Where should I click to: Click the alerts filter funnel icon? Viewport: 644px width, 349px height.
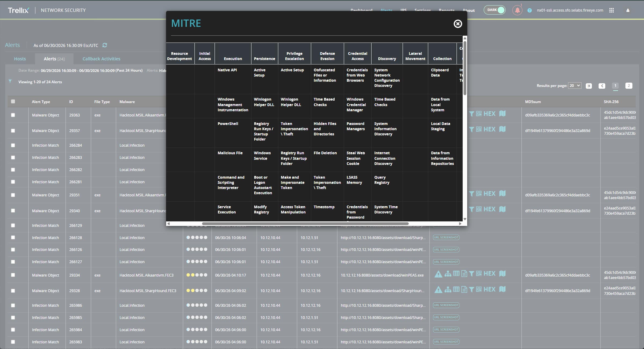[x=10, y=81]
